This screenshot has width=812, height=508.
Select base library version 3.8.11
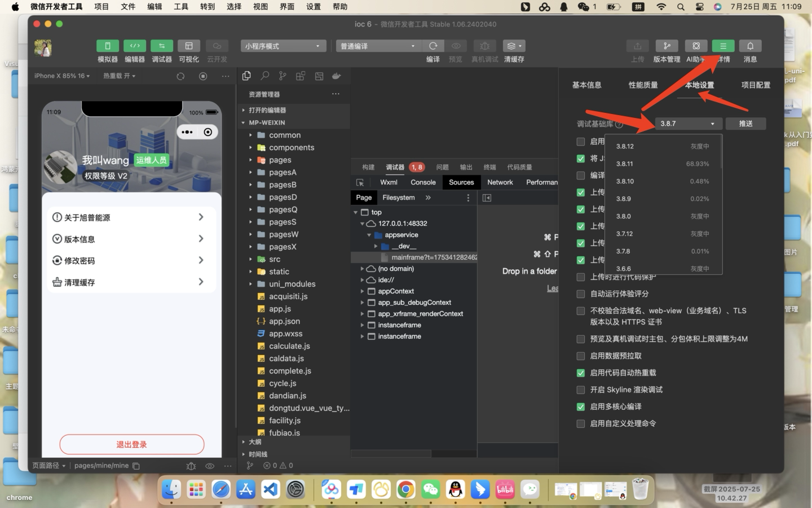pyautogui.click(x=663, y=164)
